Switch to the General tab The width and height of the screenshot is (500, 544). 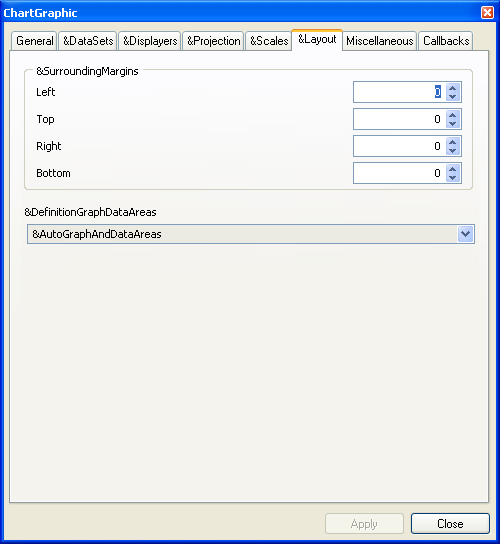pos(34,41)
